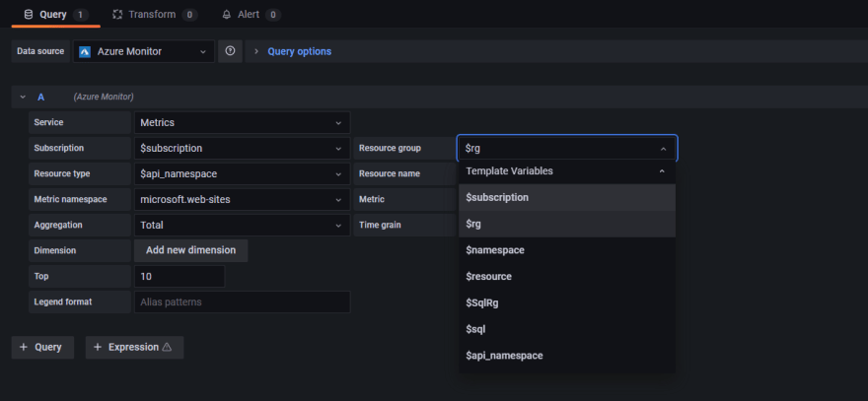This screenshot has height=401, width=868.
Task: Click the Metric label
Action: 372,199
